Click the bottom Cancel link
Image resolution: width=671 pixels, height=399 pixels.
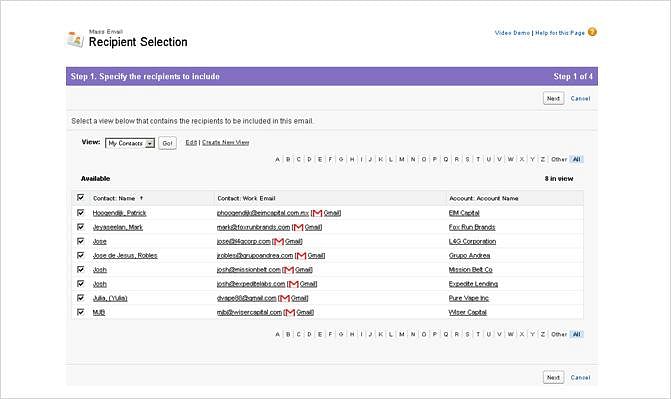coord(580,378)
